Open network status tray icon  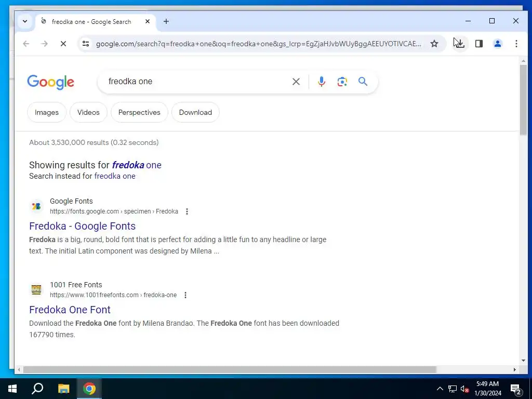[x=453, y=389]
